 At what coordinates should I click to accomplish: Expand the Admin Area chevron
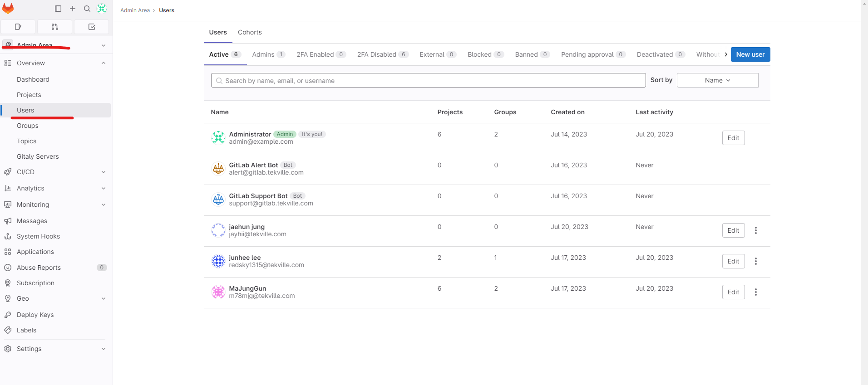(x=104, y=45)
